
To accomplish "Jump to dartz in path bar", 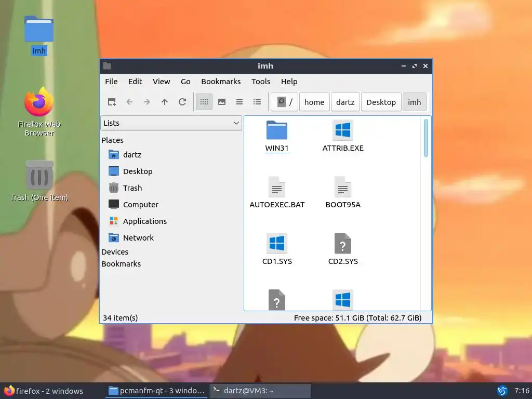I will click(x=345, y=102).
